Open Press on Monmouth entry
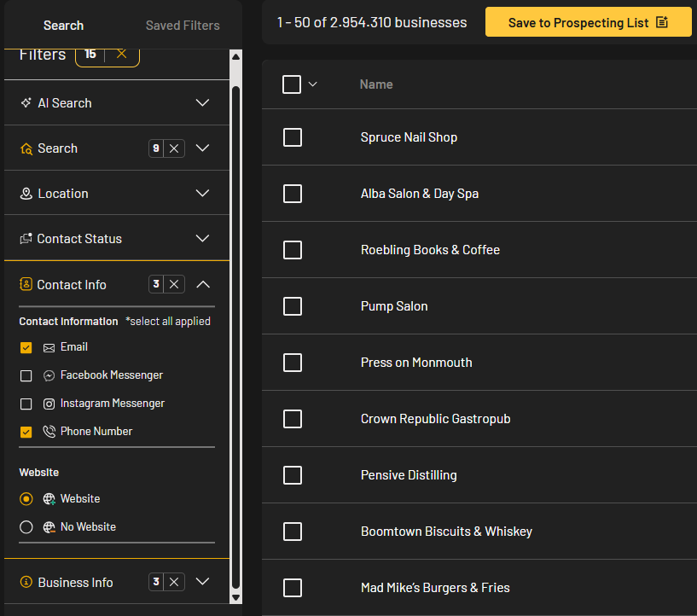697x616 pixels. coord(416,363)
